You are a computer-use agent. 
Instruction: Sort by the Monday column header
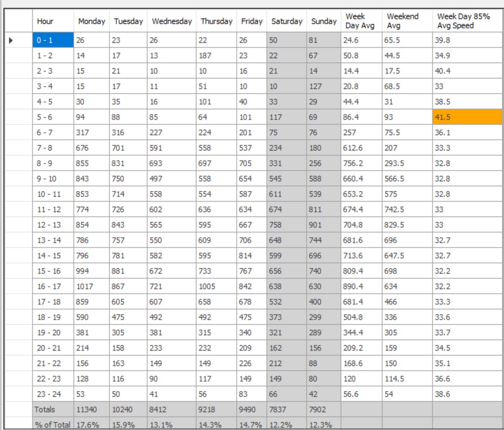(x=91, y=21)
